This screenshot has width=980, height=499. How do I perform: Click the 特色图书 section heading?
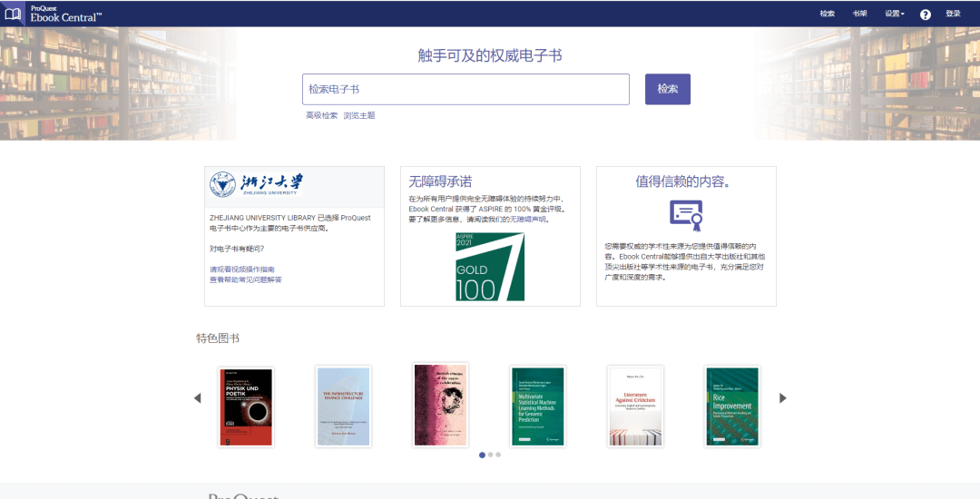click(x=218, y=338)
